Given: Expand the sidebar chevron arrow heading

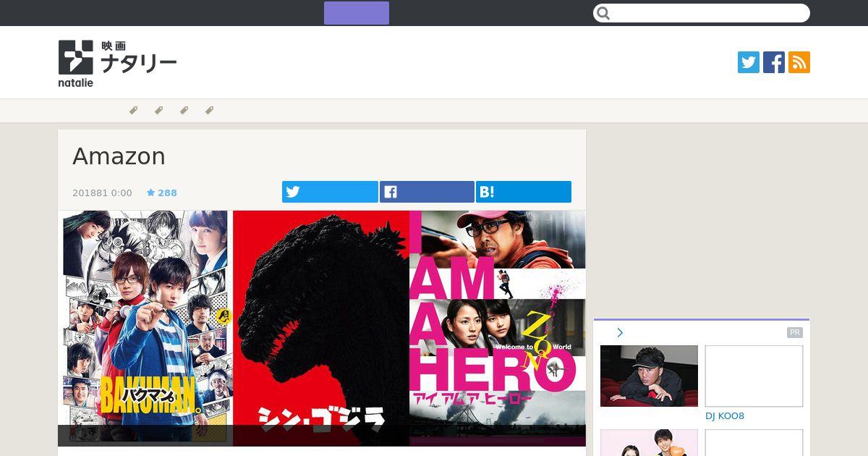Looking at the screenshot, I should [x=620, y=333].
